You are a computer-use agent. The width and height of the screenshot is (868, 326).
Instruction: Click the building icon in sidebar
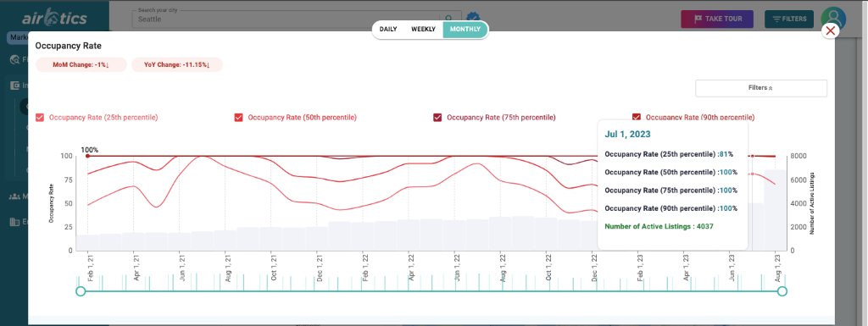[15, 222]
